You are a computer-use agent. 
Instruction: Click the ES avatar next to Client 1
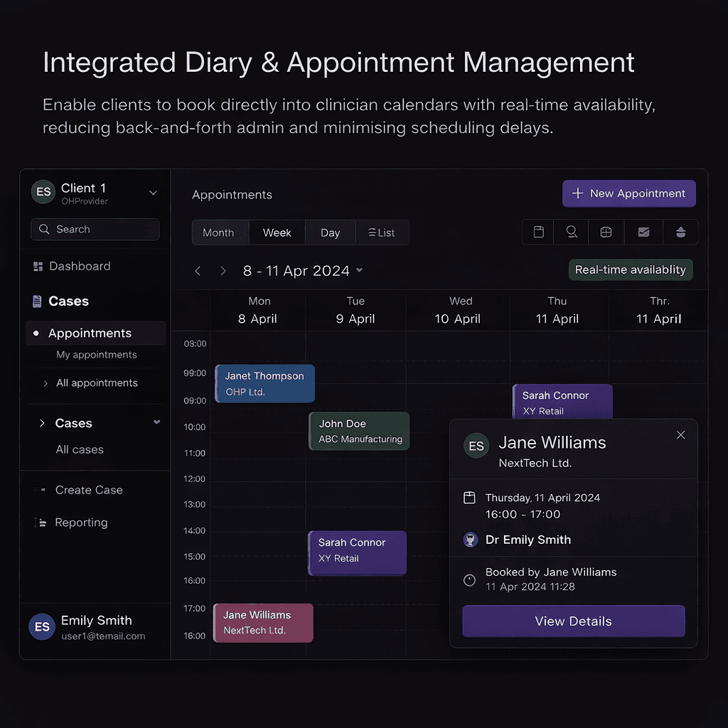43,192
